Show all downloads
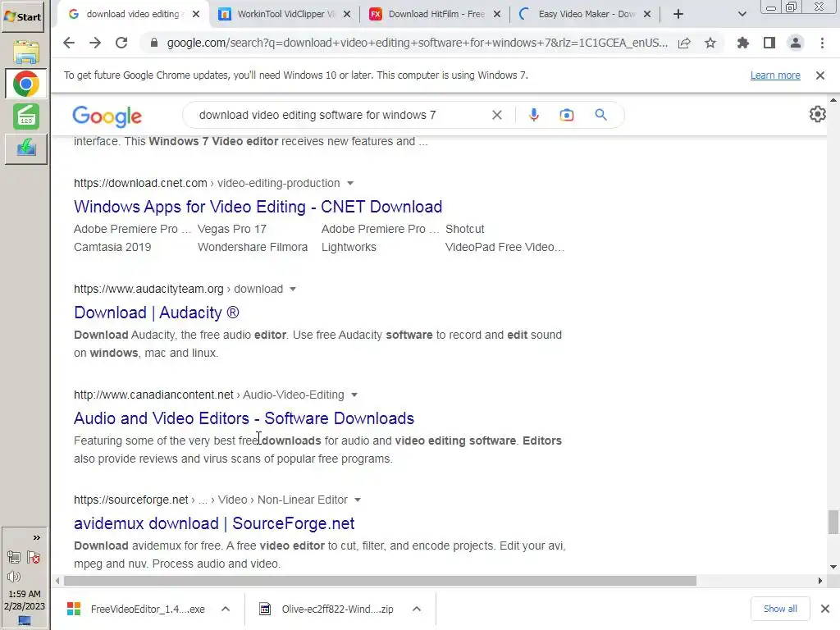This screenshot has width=840, height=630. click(780, 609)
